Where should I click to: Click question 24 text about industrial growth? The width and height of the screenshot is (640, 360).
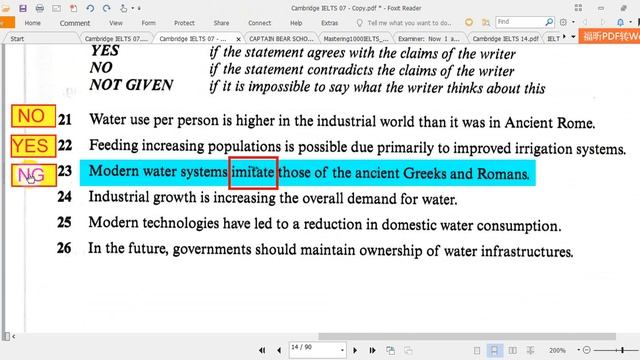[x=273, y=198]
